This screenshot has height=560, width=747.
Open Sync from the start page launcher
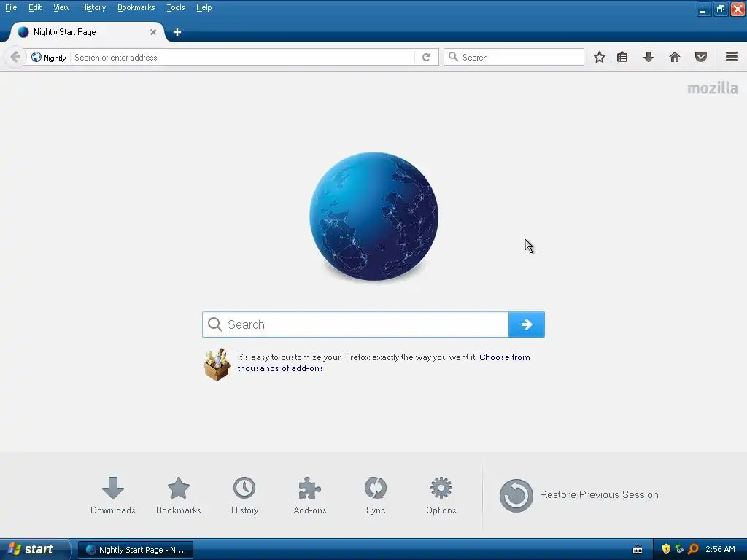click(376, 495)
